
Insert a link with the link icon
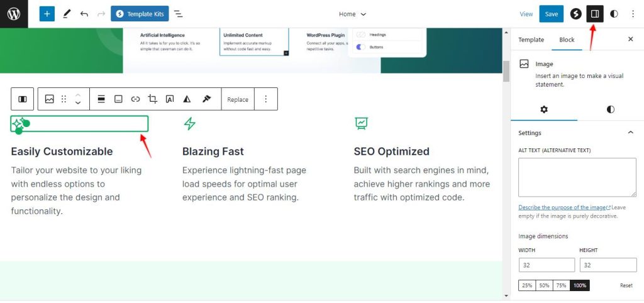tap(135, 99)
